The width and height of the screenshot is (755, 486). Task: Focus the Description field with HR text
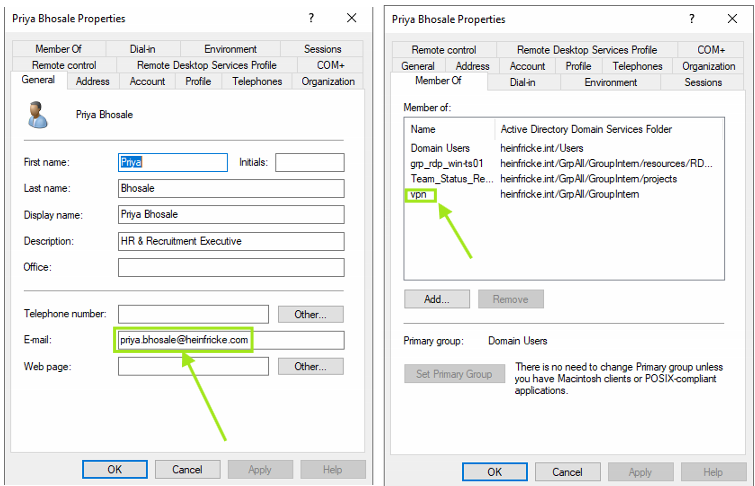click(x=230, y=241)
